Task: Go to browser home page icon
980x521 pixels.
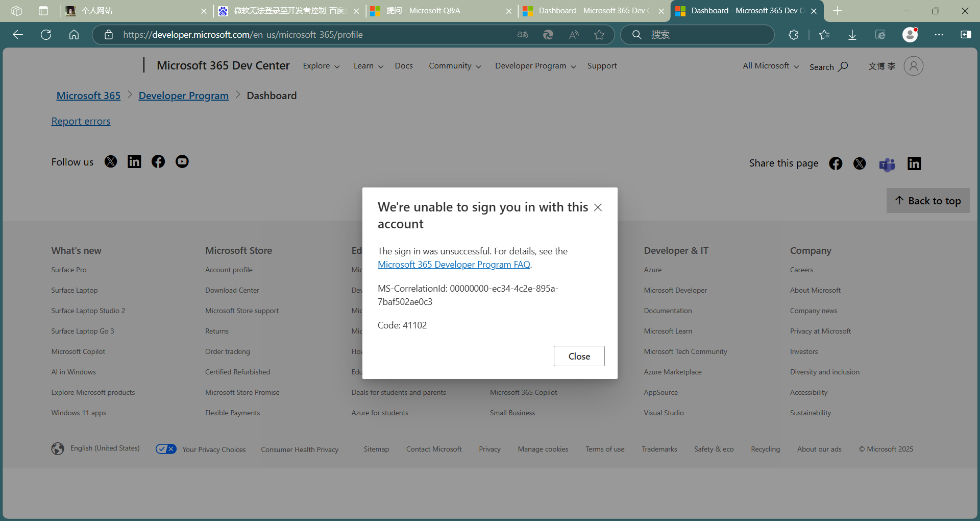Action: (74, 35)
